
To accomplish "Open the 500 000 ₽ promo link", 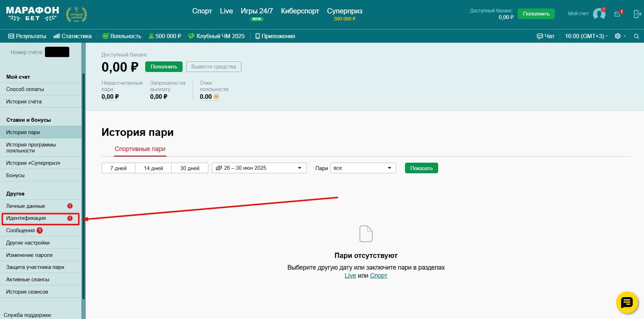I will click(x=165, y=36).
